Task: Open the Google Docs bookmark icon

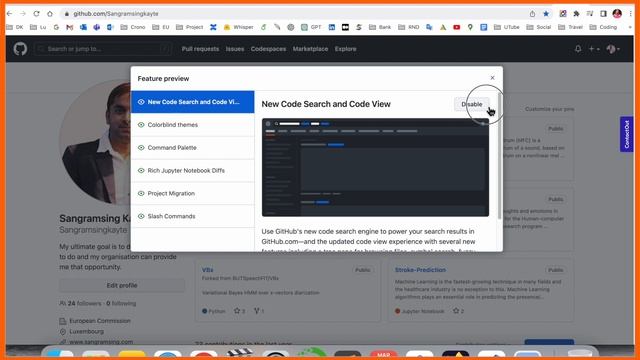Action: 484,27
